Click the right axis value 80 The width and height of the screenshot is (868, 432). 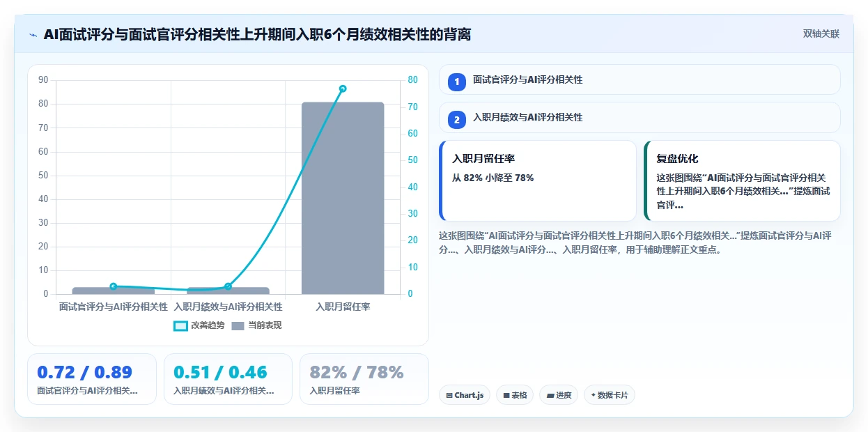click(412, 80)
